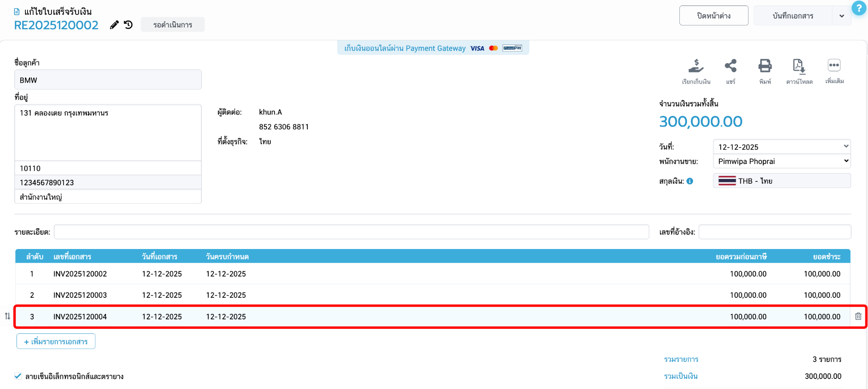The height and width of the screenshot is (389, 868).
Task: Click the info icon next to สกุลเงิน
Action: (690, 181)
